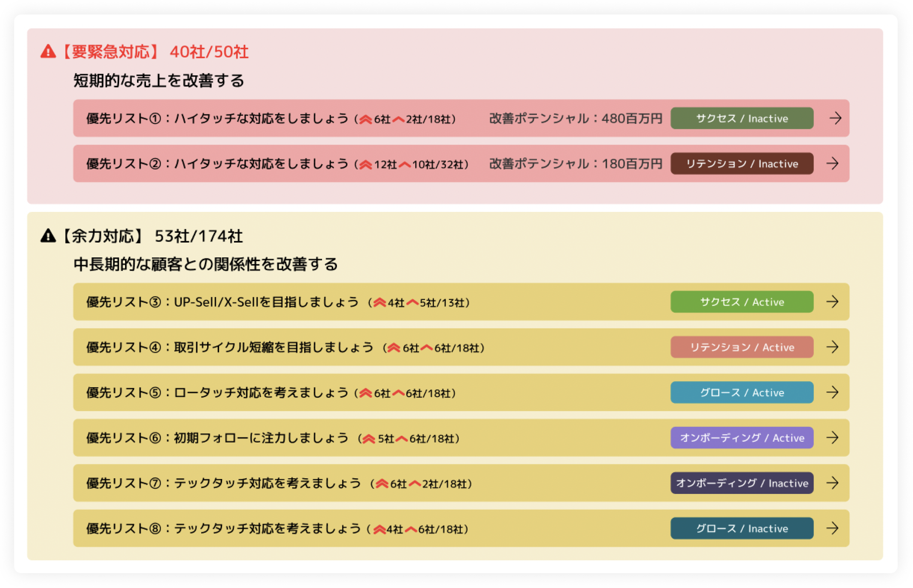
Task: Click double-chevron icon in 優先リスト⑦ row
Action: [x=382, y=484]
